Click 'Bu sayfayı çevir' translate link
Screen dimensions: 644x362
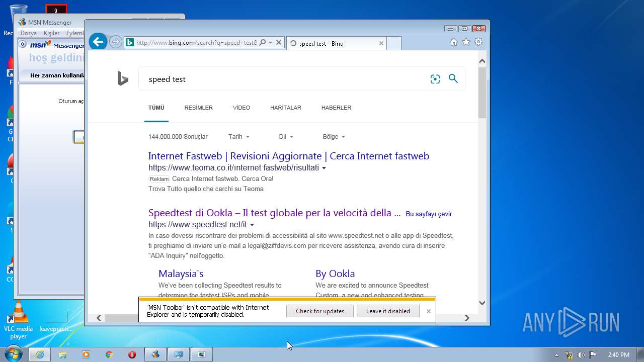429,214
